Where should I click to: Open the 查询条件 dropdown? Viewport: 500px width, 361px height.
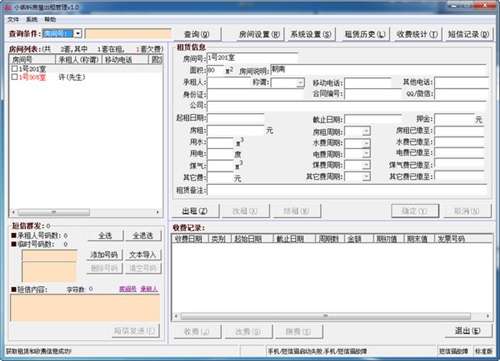tap(78, 34)
